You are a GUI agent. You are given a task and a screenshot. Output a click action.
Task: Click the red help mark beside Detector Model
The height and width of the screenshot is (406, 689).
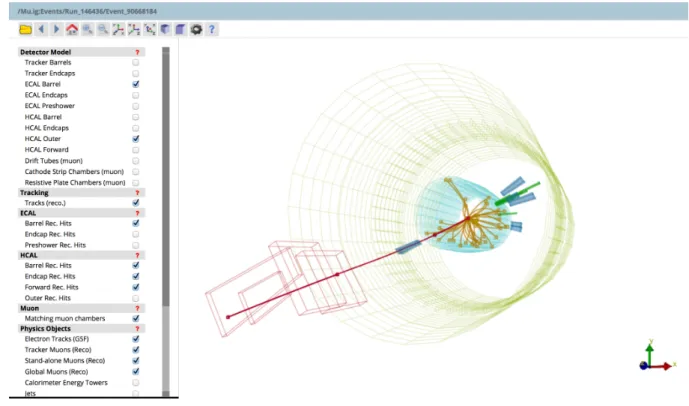[137, 52]
